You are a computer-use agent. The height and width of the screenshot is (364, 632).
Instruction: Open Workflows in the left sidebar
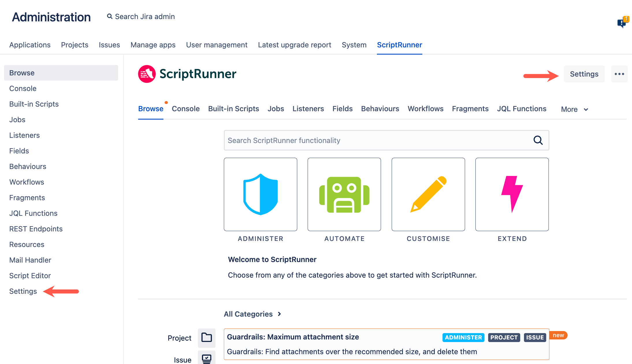point(27,182)
